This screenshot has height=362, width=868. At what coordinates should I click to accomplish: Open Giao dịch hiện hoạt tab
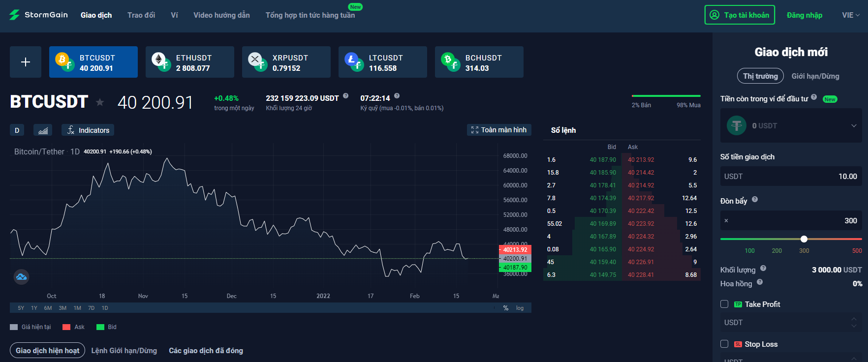pos(47,351)
